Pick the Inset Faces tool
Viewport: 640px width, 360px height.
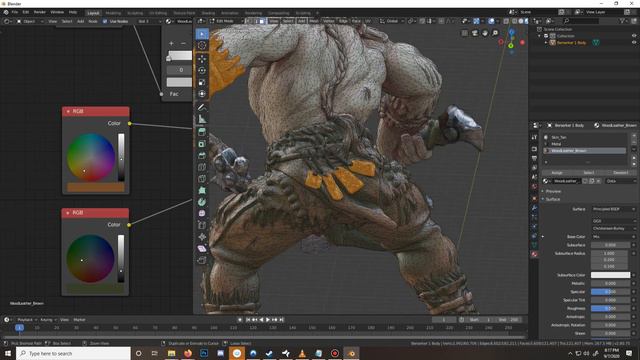click(202, 144)
